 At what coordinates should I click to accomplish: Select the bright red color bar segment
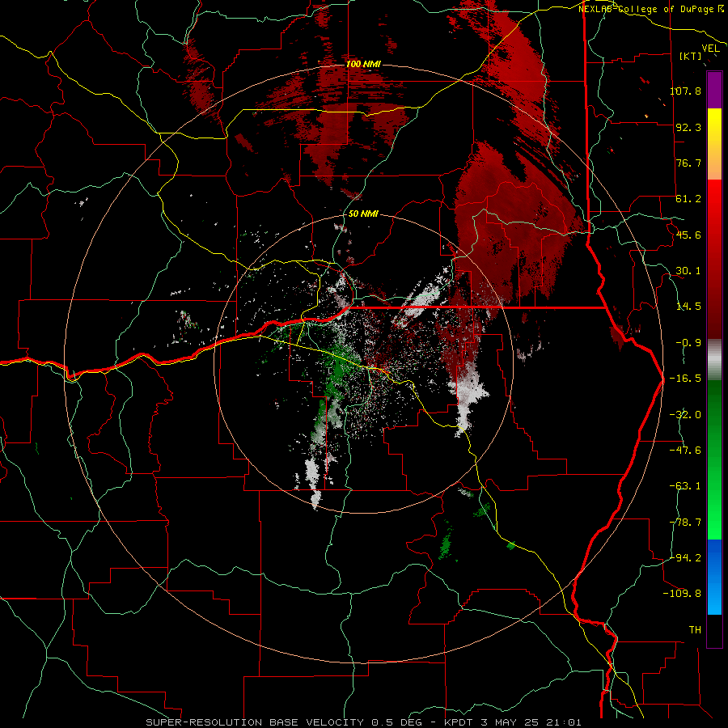714,259
